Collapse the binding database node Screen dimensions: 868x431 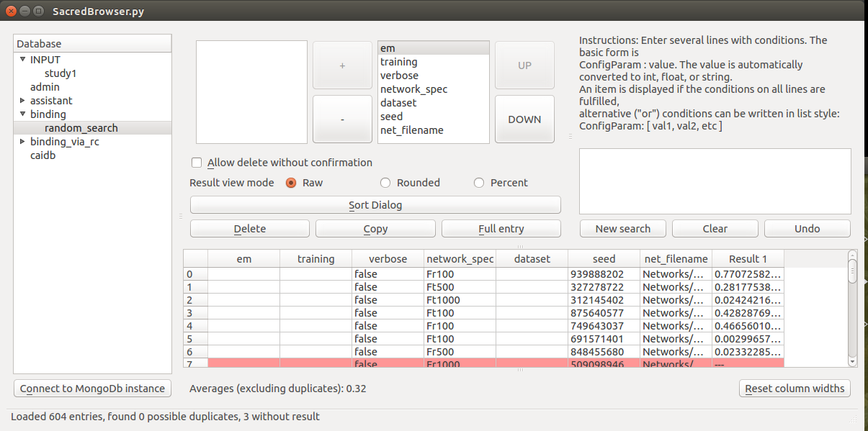click(22, 114)
